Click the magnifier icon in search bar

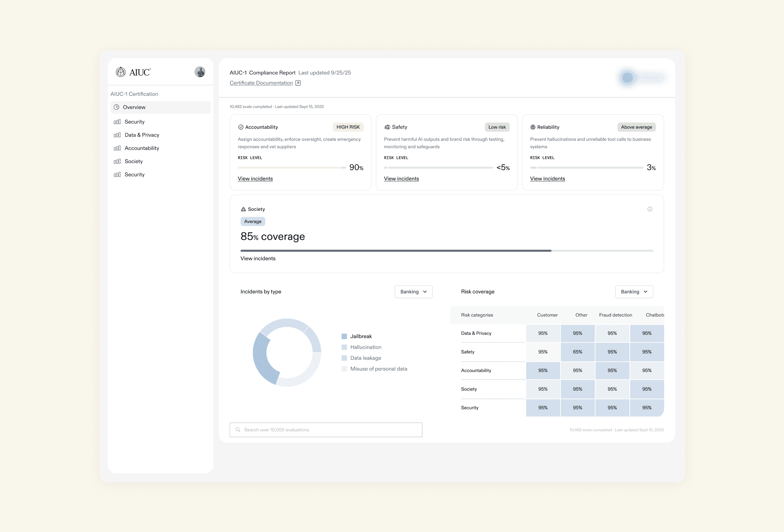pos(238,430)
